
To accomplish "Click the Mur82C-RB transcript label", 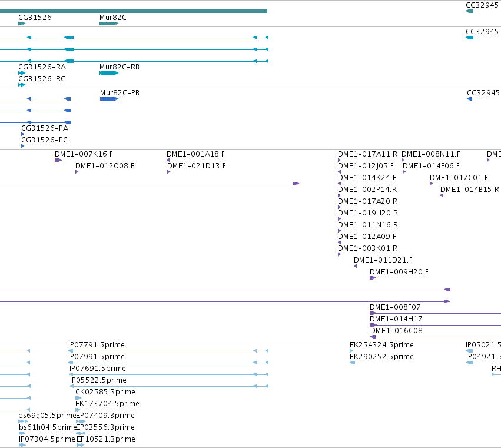I will point(120,67).
